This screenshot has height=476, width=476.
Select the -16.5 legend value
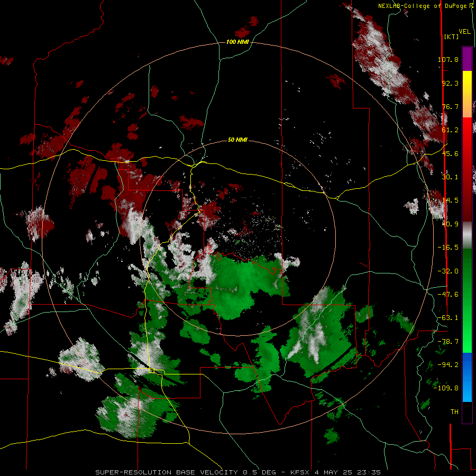click(448, 248)
